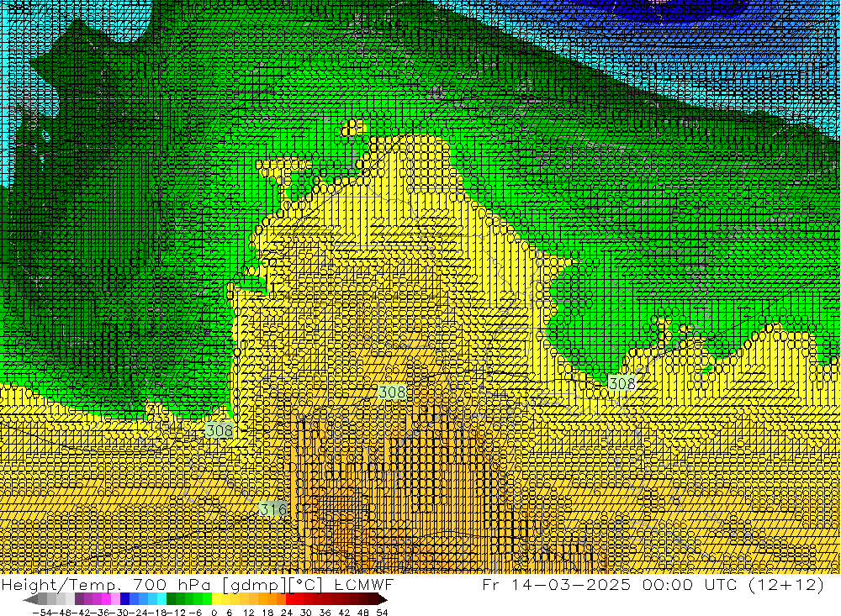841x616 pixels.
Task: Click the '[°C]' temperature unit label
Action: 306,584
